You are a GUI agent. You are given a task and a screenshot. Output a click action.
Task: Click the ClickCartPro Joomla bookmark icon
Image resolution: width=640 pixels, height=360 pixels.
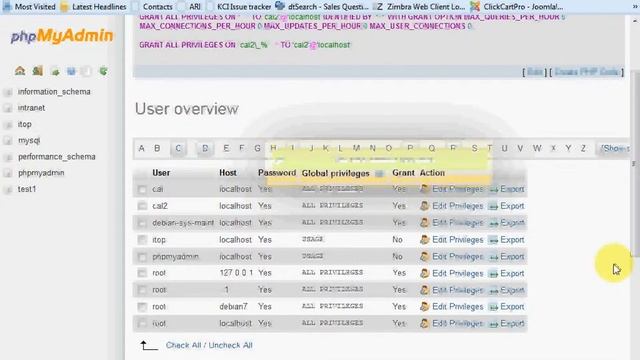coord(475,6)
